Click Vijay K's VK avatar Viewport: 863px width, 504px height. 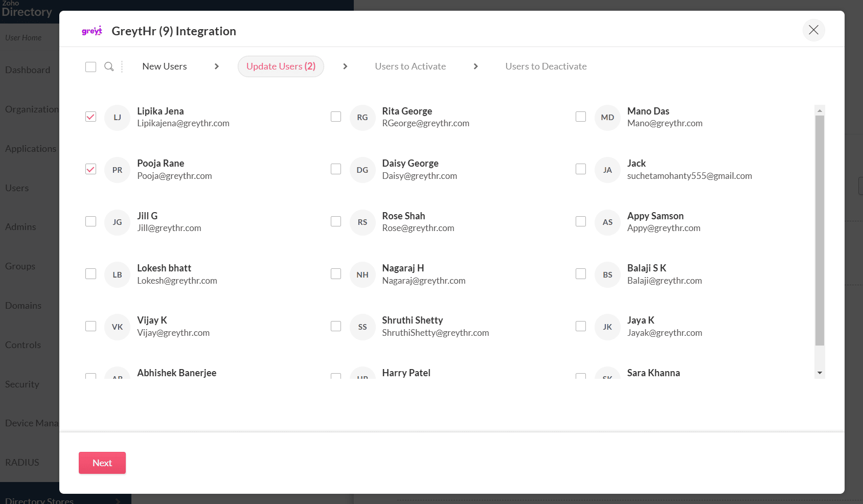point(117,327)
